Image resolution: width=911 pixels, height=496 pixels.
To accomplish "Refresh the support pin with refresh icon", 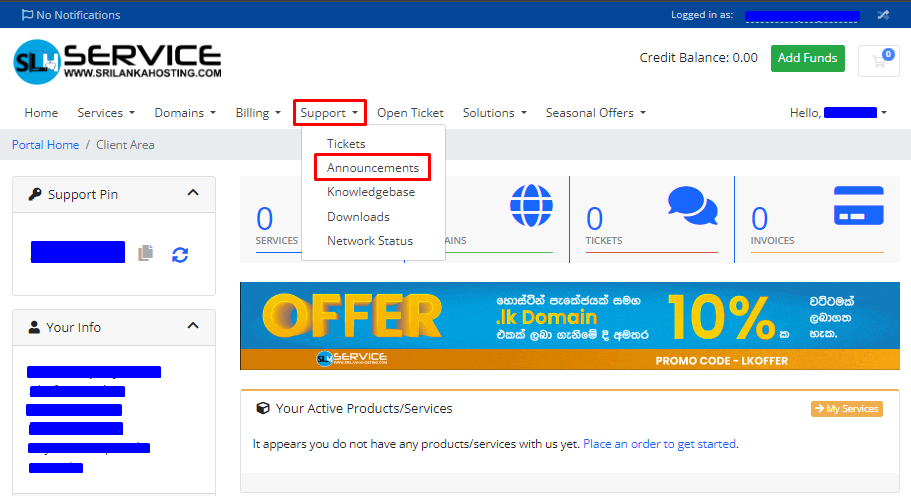I will (x=180, y=254).
